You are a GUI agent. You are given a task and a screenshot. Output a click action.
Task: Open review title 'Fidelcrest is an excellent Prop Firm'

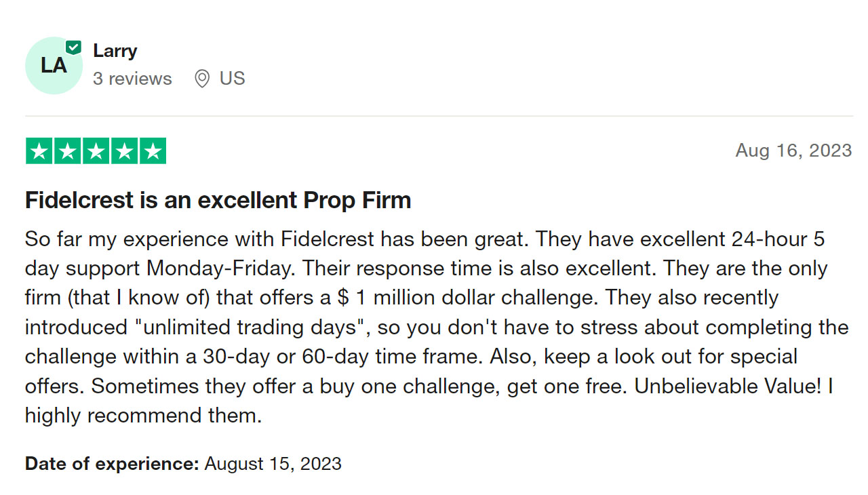218,200
